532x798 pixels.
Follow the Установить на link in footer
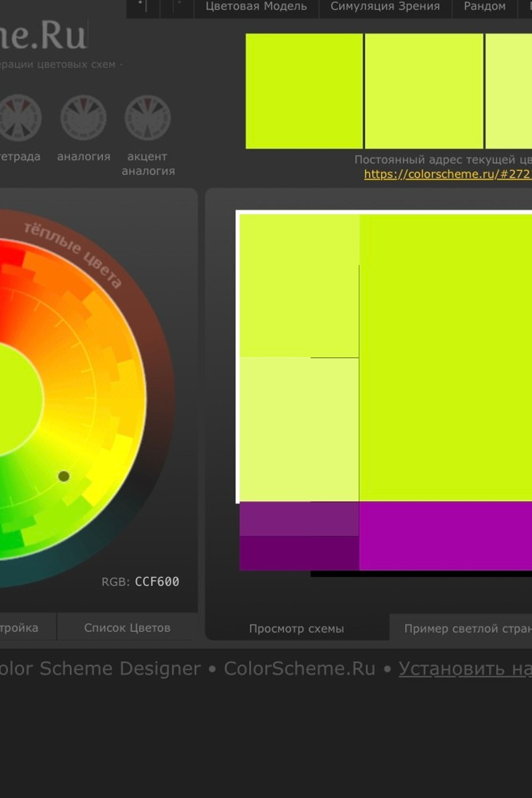pyautogui.click(x=465, y=669)
